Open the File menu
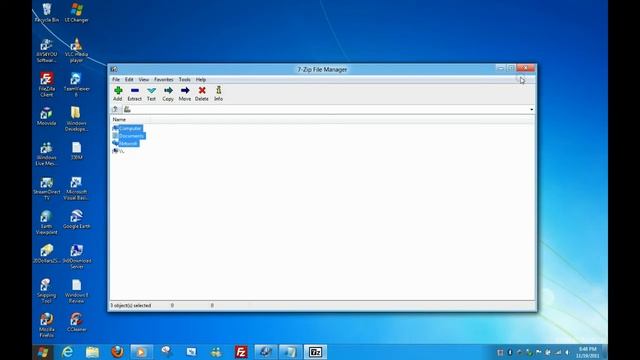This screenshot has width=640, height=360. click(x=116, y=80)
